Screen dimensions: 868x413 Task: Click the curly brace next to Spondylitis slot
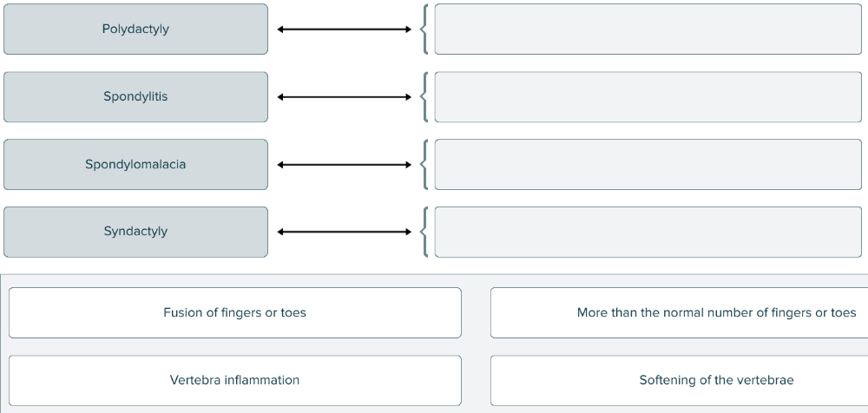click(424, 97)
